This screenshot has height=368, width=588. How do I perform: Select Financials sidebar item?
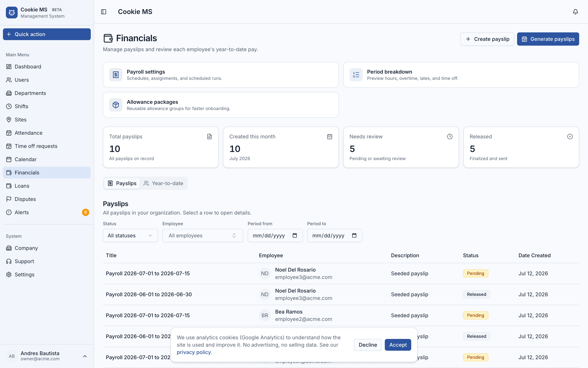[47, 173]
